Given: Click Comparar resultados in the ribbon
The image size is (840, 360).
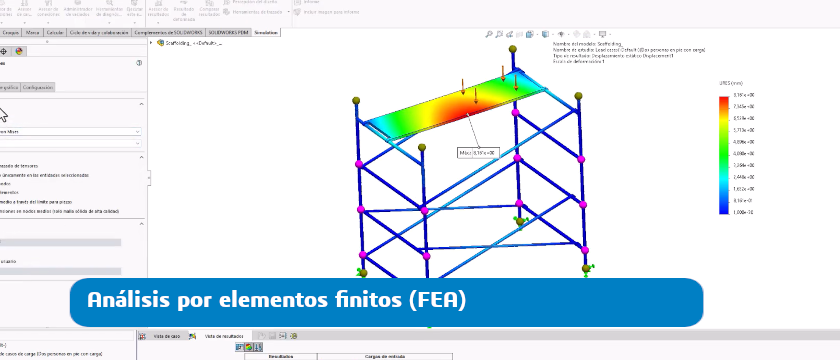Looking at the screenshot, I should (x=209, y=9).
